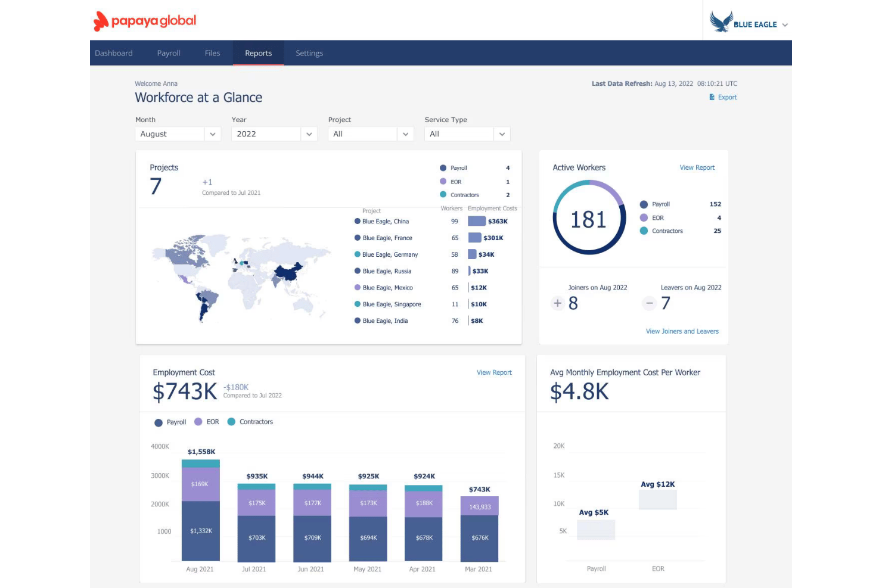Click Payroll legend dot in Active Workers

coord(644,204)
